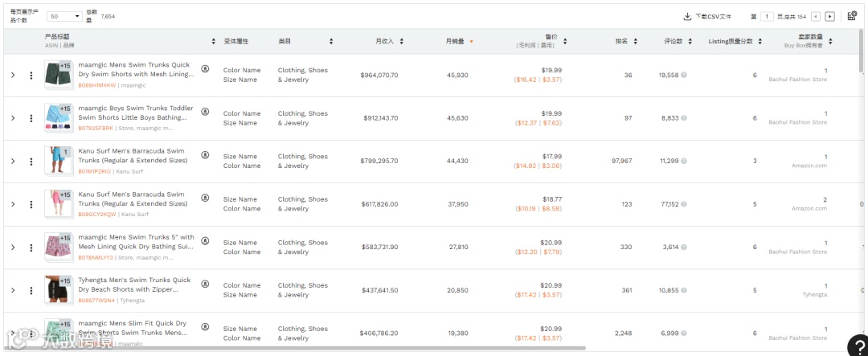Expand the Tyhengta Men's Swim Trunks row

tap(13, 290)
